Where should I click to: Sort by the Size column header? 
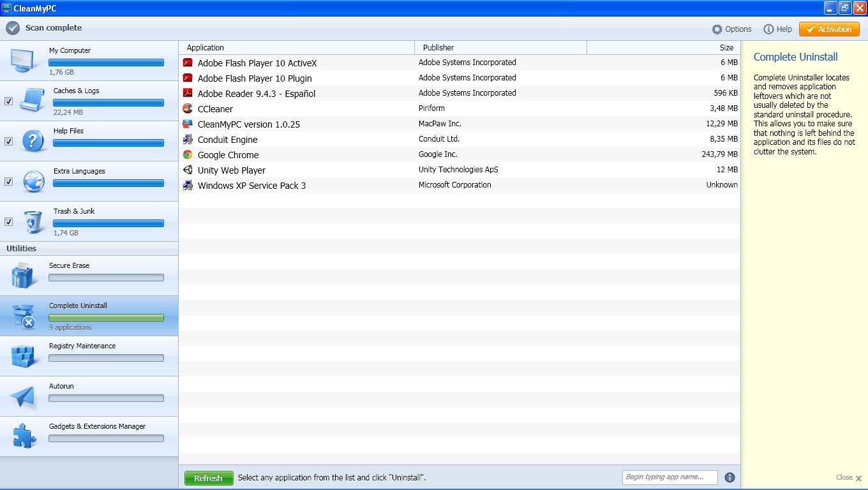coord(664,47)
